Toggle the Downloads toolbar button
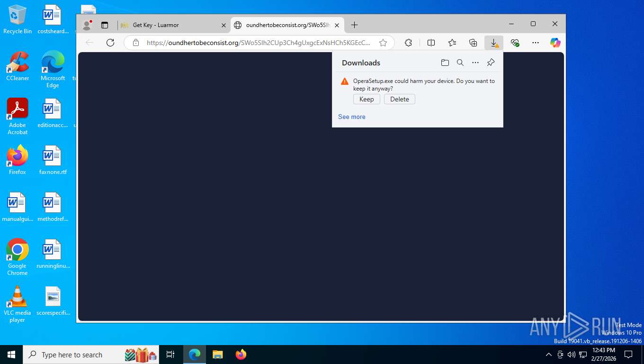Image resolution: width=644 pixels, height=364 pixels. click(x=494, y=43)
